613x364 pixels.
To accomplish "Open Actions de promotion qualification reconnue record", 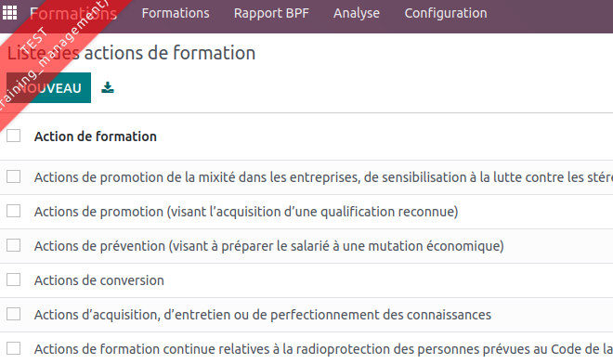I will pos(246,212).
